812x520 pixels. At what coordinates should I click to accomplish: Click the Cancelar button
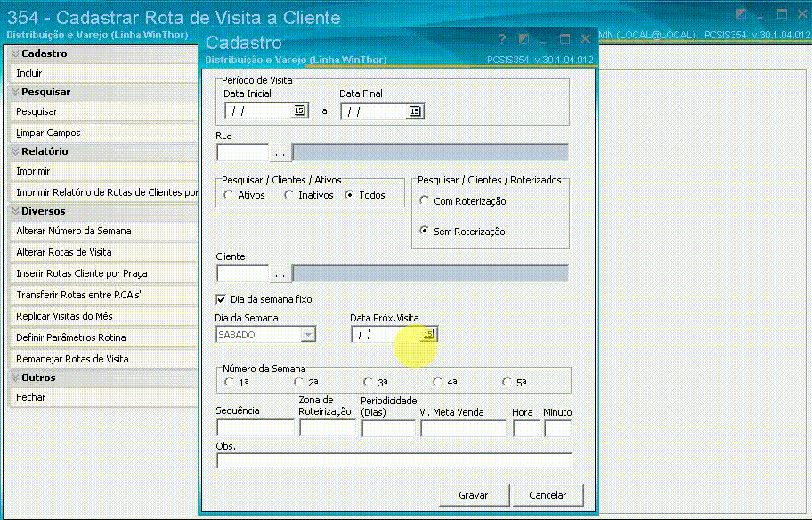point(548,495)
